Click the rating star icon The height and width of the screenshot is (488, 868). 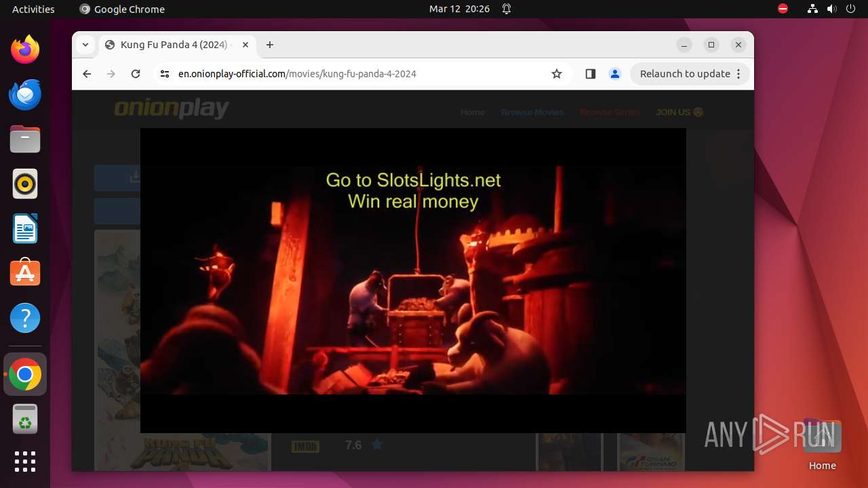click(377, 445)
